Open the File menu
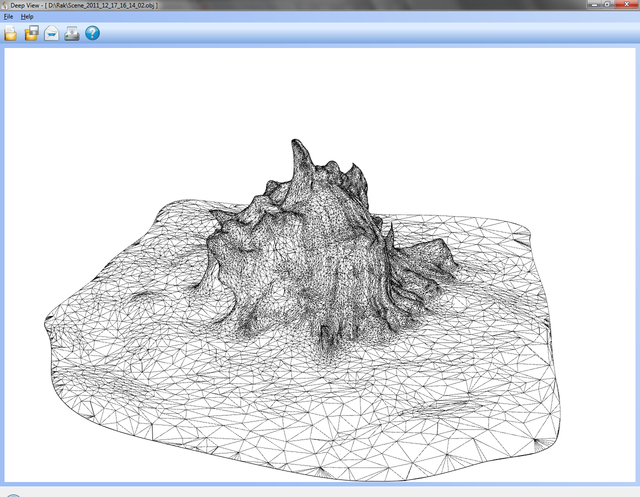The width and height of the screenshot is (640, 497). pyautogui.click(x=8, y=17)
